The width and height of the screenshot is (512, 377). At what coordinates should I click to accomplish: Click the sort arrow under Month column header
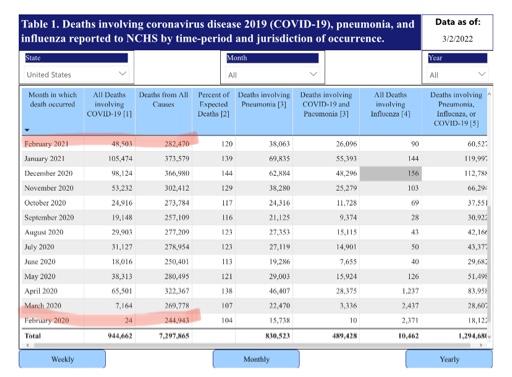coord(27,130)
